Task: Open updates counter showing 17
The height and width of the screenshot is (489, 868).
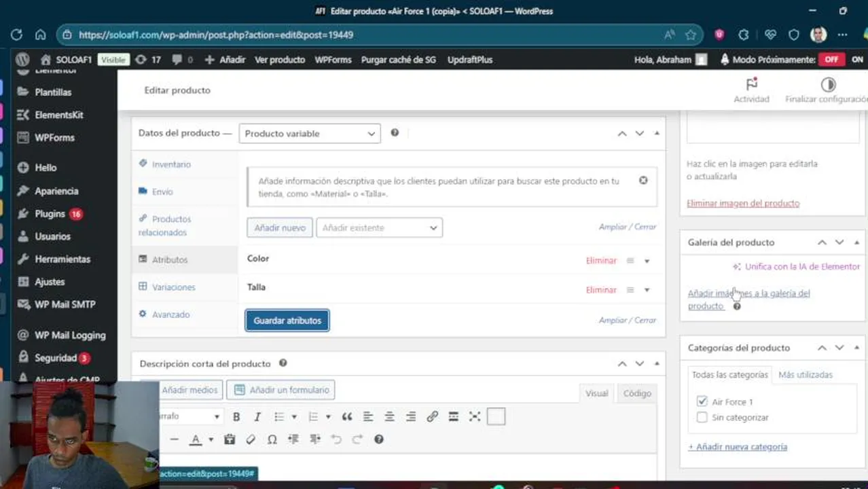Action: 148,60
